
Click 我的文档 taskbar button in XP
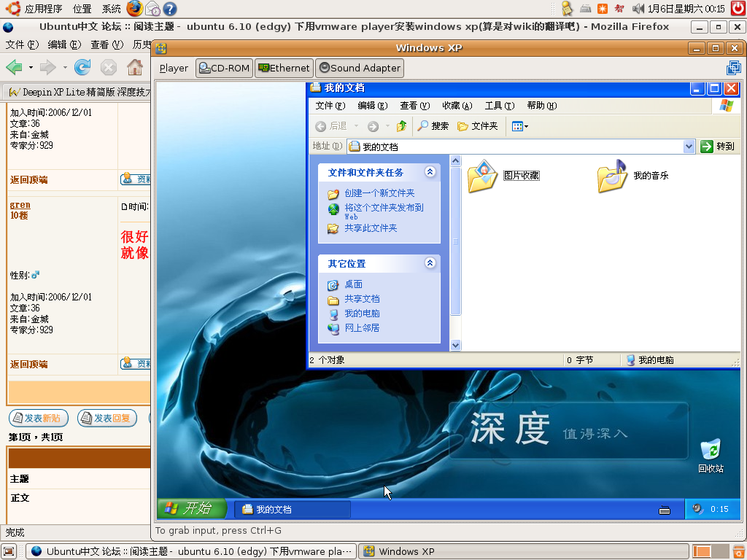(293, 510)
